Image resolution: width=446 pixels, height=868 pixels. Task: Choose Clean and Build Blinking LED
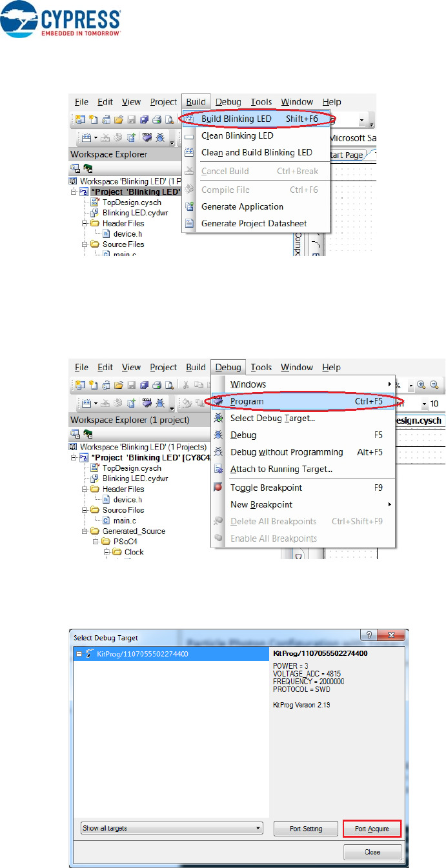(x=256, y=153)
